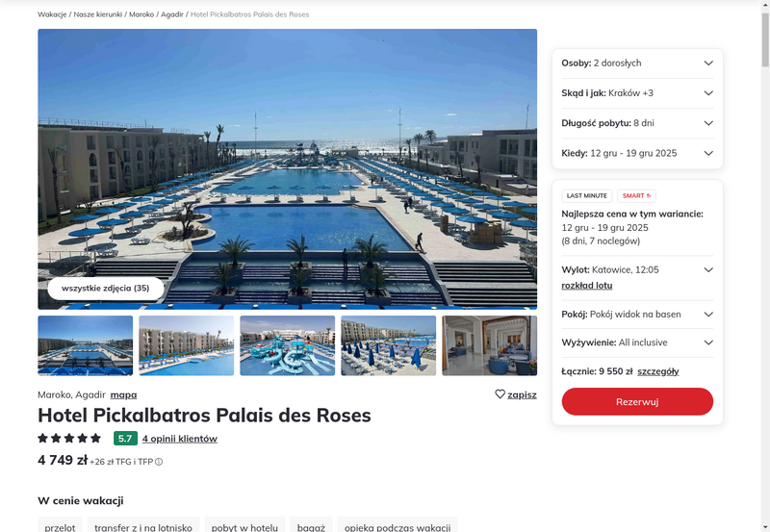Open the Agadir breadcrumb link

pos(172,14)
